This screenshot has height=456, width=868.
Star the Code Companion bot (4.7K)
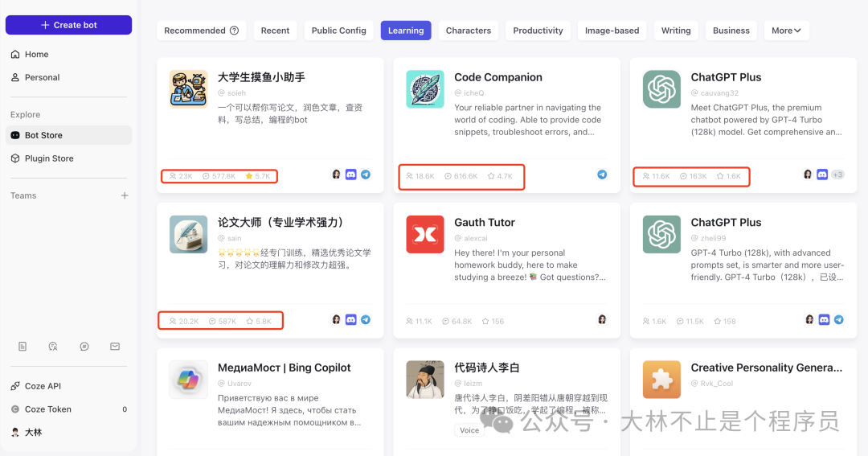point(491,176)
